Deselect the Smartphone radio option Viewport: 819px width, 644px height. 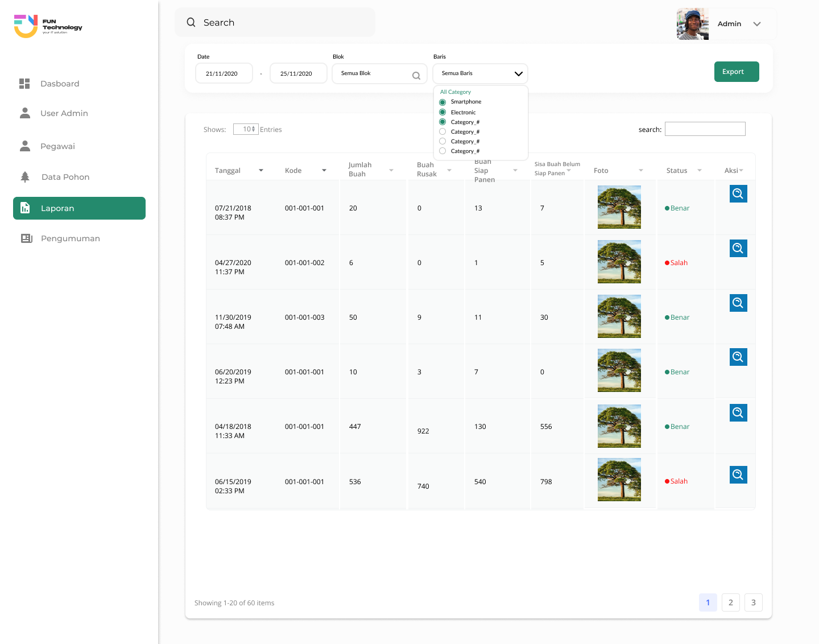[x=442, y=102]
